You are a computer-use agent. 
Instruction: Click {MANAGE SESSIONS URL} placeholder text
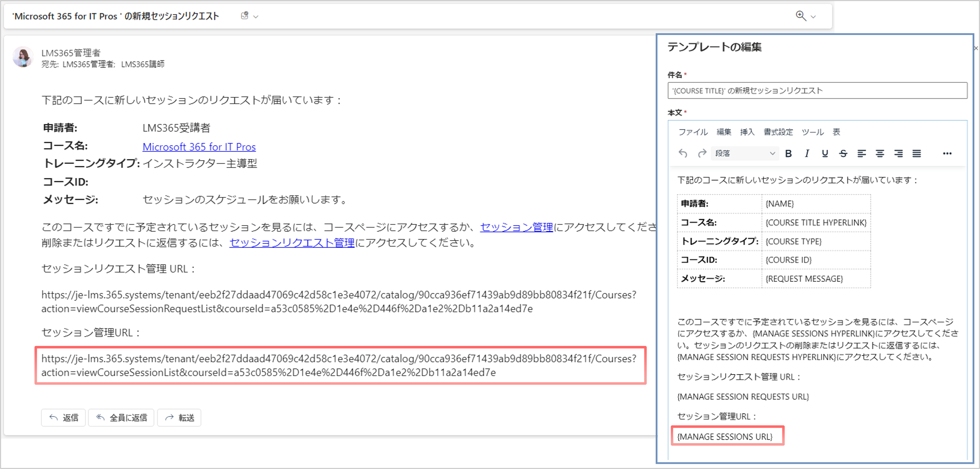point(725,437)
